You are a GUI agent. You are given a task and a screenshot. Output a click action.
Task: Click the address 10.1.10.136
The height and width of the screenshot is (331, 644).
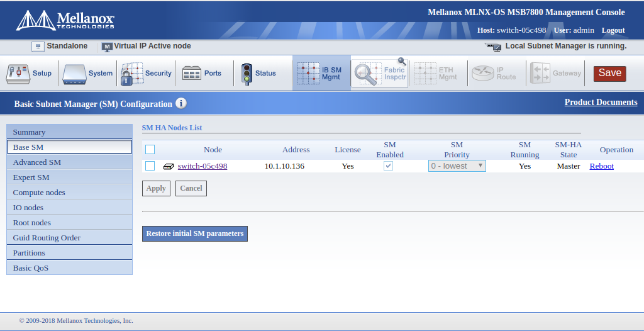284,166
